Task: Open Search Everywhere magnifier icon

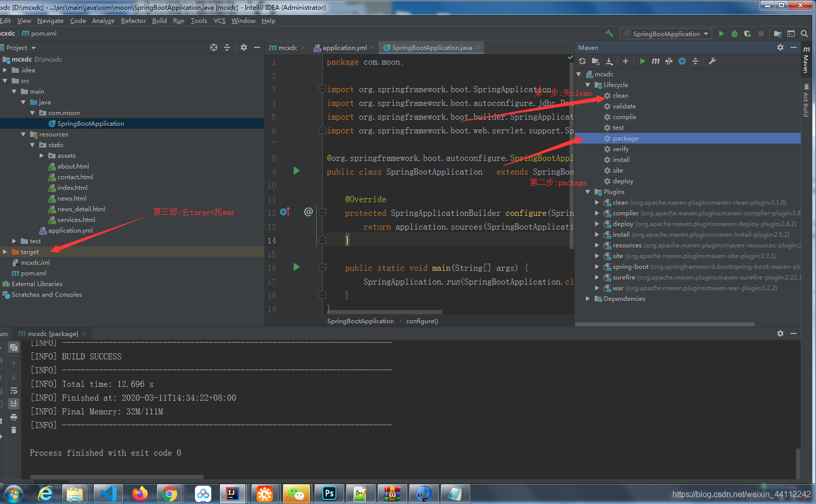Action: (804, 34)
